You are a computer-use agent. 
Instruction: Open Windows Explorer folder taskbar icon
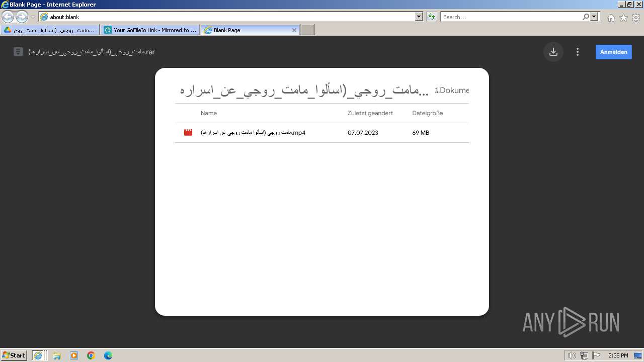(x=57, y=355)
